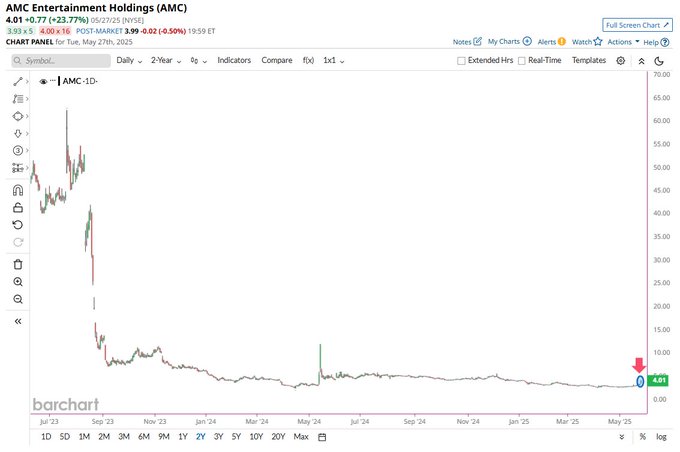680x452 pixels.
Task: Select the arrow marker tool
Action: pyautogui.click(x=18, y=133)
